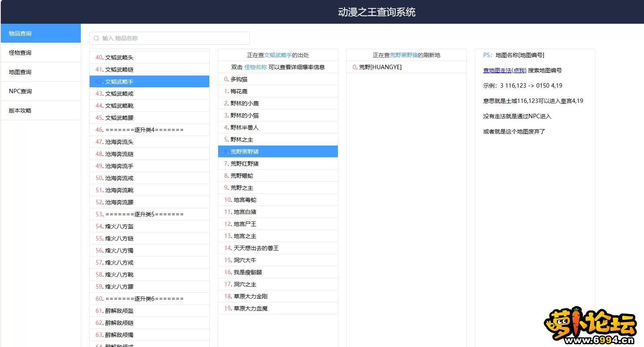
Task: Select monster 11. 地宫白猪
Action: coord(278,212)
